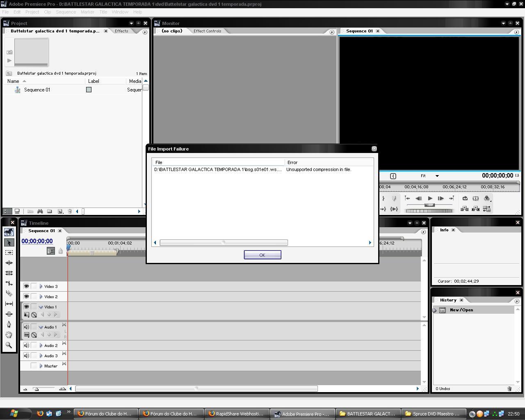Play the sequence in Program monitor

(x=430, y=198)
